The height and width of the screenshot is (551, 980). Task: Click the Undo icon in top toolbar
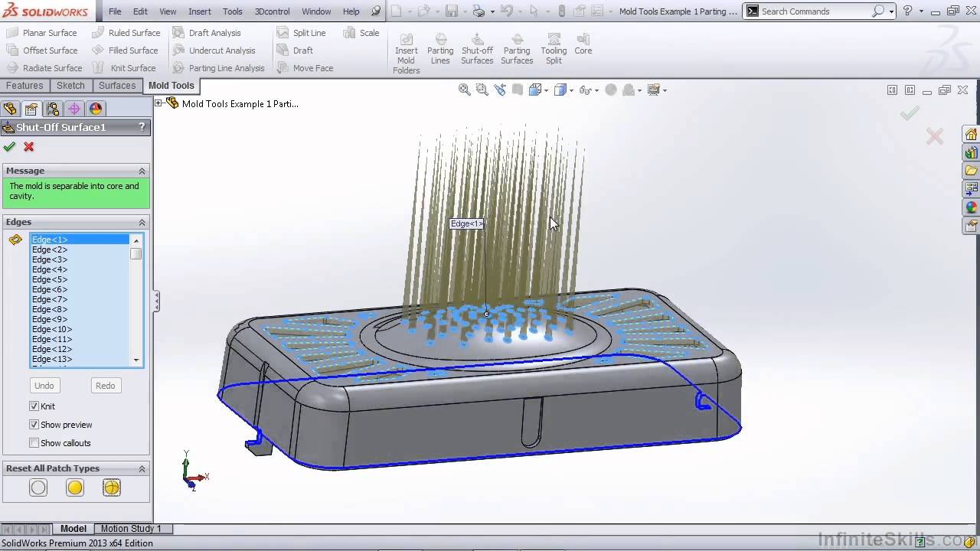[506, 11]
